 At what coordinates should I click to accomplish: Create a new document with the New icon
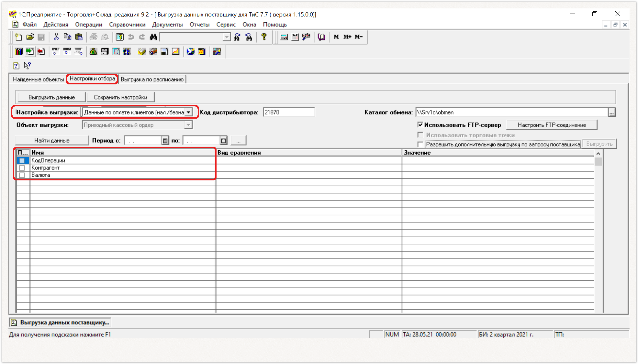pos(18,37)
